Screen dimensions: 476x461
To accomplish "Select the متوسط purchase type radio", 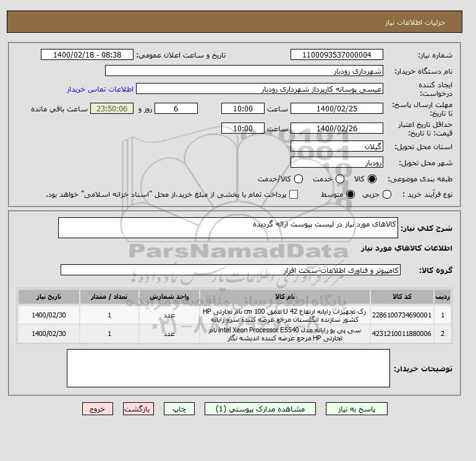I will (351, 194).
